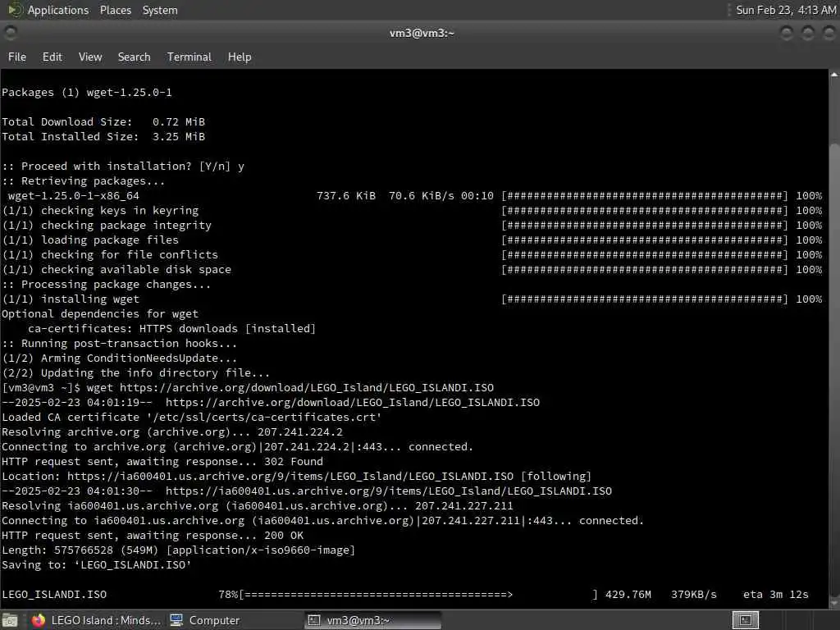The width and height of the screenshot is (840, 630).
Task: Click the Firefox icon in the taskbar
Action: 38,620
